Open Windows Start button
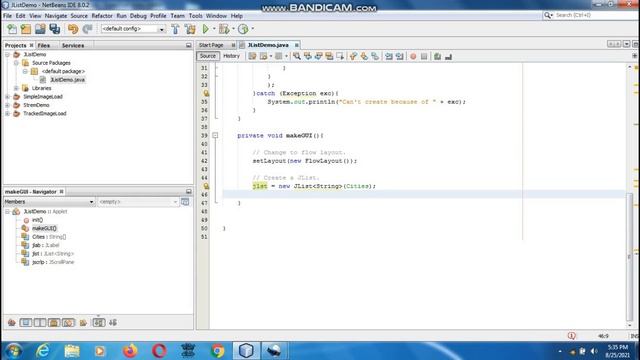The width and height of the screenshot is (640, 360). [x=13, y=351]
